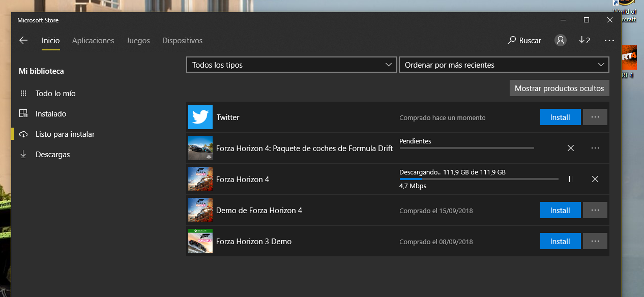The image size is (644, 297).
Task: Expand the Ordenar por más recientes dropdown
Action: (504, 65)
